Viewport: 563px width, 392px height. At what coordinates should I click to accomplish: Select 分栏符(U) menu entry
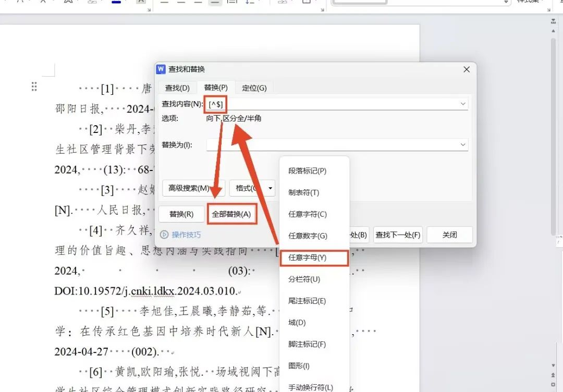pyautogui.click(x=304, y=279)
